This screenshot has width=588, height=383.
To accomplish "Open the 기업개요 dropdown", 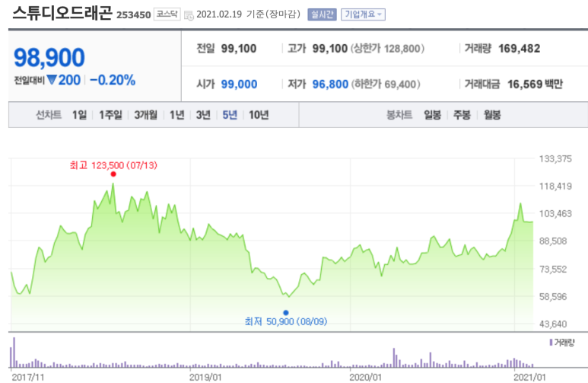I will click(363, 14).
